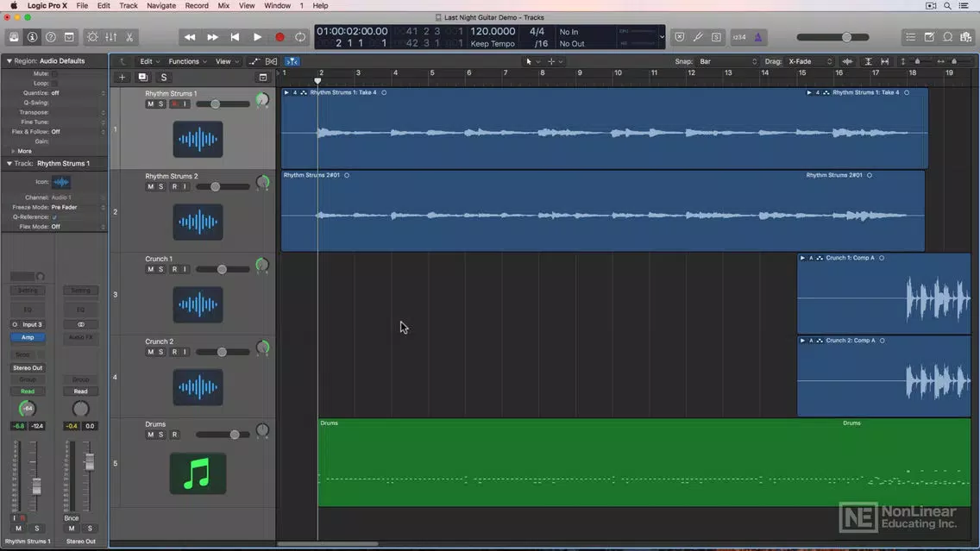Click the Amp plugin button
The image size is (980, 551).
pyautogui.click(x=28, y=337)
